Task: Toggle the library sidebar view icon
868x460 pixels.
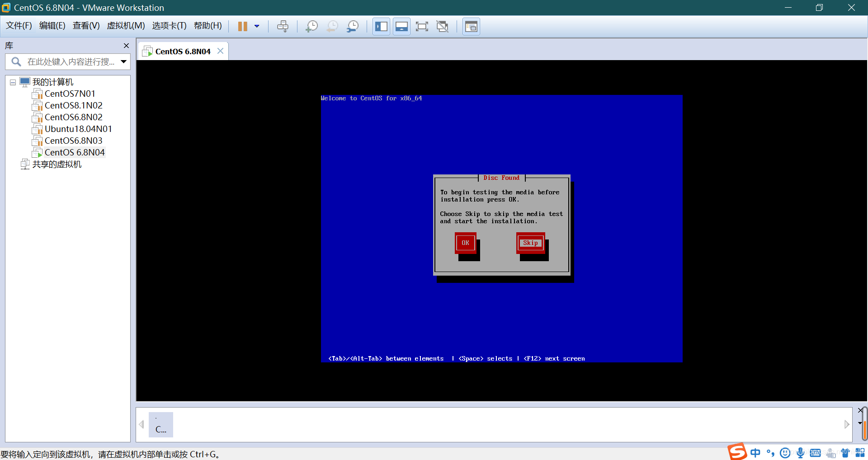Action: [x=381, y=26]
